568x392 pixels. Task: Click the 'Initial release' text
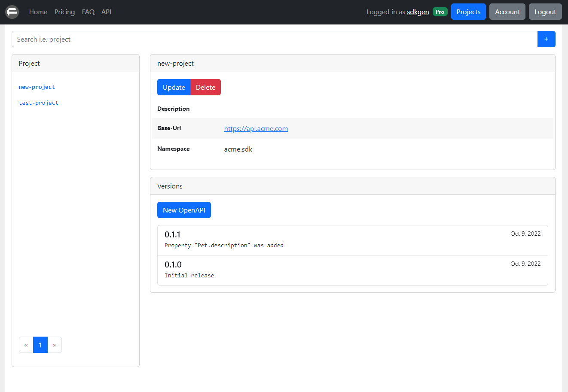(x=189, y=276)
